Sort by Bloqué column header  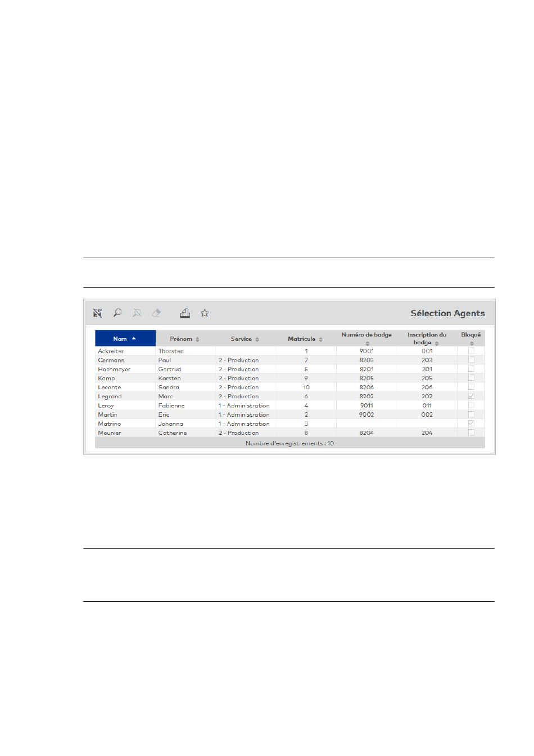471,339
